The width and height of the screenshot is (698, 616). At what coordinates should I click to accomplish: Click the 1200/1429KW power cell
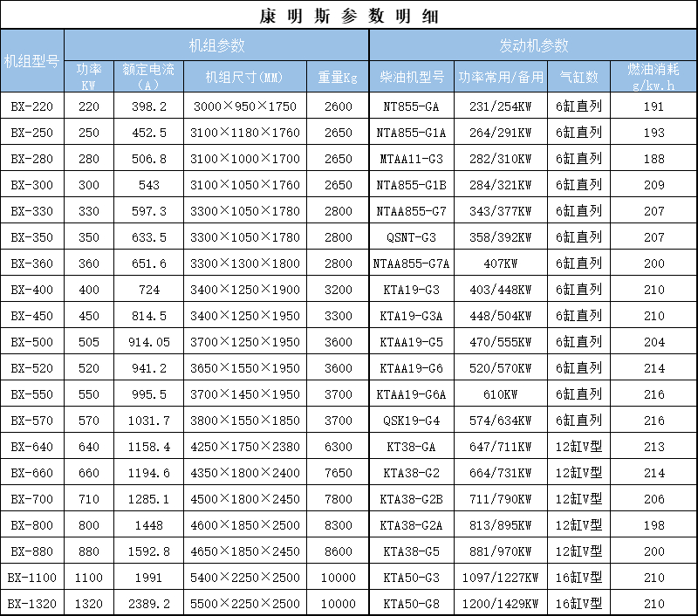pyautogui.click(x=501, y=604)
